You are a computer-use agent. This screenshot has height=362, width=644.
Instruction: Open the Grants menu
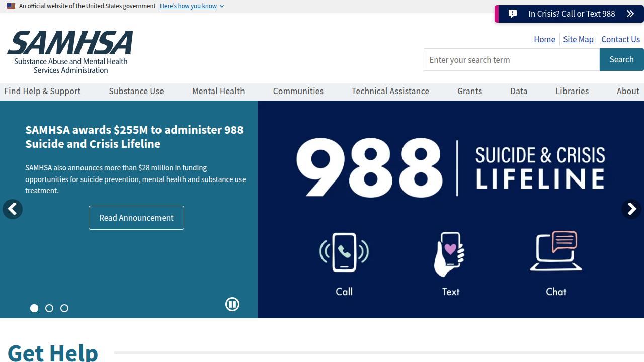coord(470,91)
